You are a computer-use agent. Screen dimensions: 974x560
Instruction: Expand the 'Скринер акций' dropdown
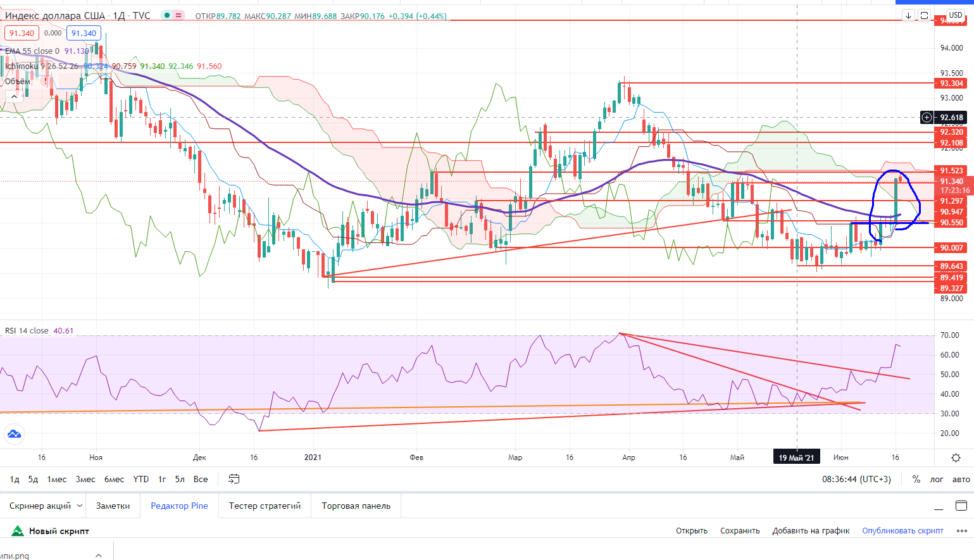click(80, 506)
